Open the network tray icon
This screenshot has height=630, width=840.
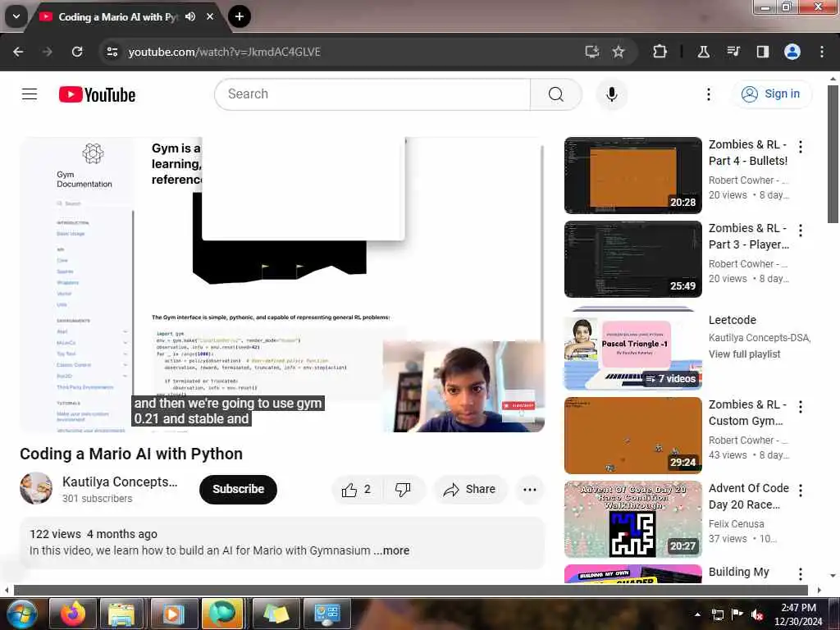point(717,614)
